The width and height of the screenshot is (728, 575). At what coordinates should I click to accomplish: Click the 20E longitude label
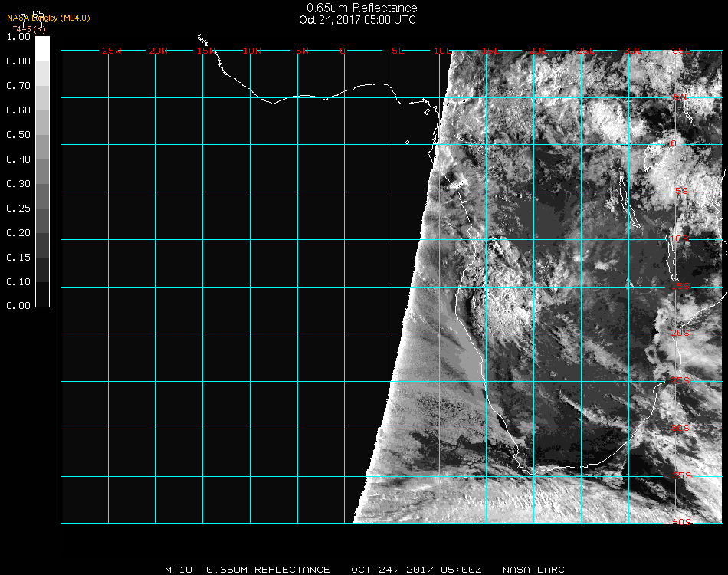(x=538, y=51)
